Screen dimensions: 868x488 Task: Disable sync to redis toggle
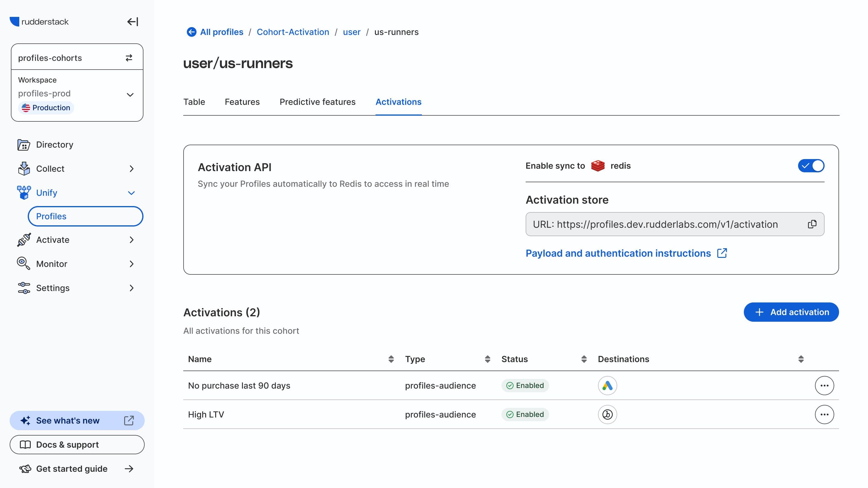tap(811, 166)
